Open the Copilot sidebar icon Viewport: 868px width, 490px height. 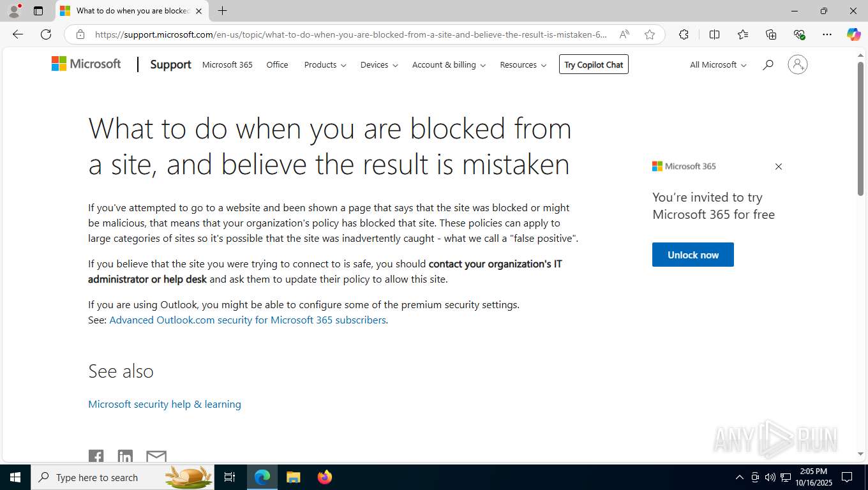(x=853, y=34)
